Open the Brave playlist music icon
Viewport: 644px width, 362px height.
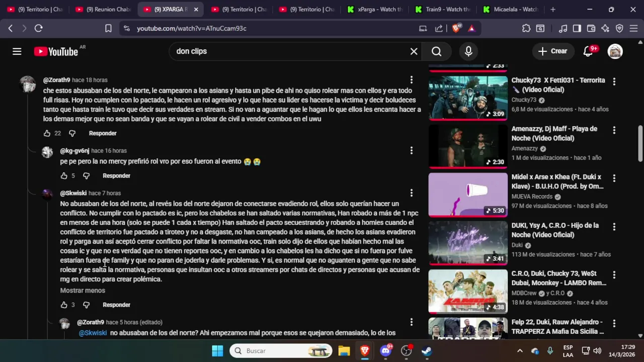pyautogui.click(x=563, y=29)
